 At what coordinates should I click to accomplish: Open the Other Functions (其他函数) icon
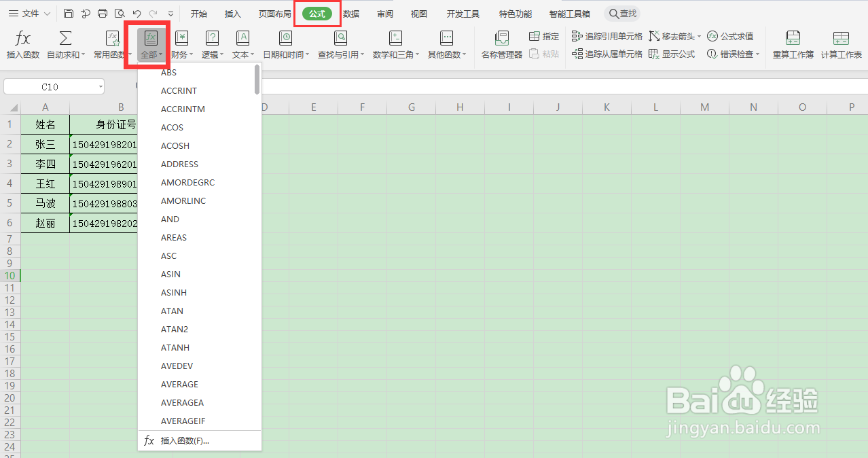point(446,38)
